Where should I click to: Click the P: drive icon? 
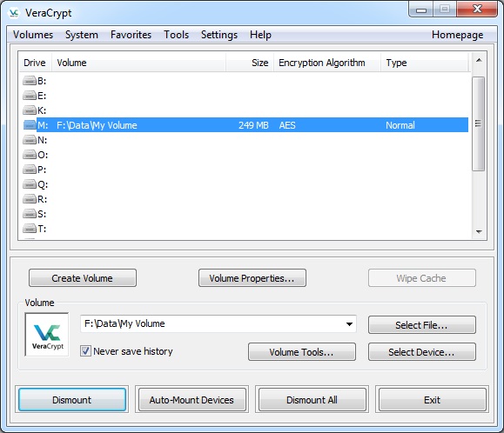coord(30,170)
